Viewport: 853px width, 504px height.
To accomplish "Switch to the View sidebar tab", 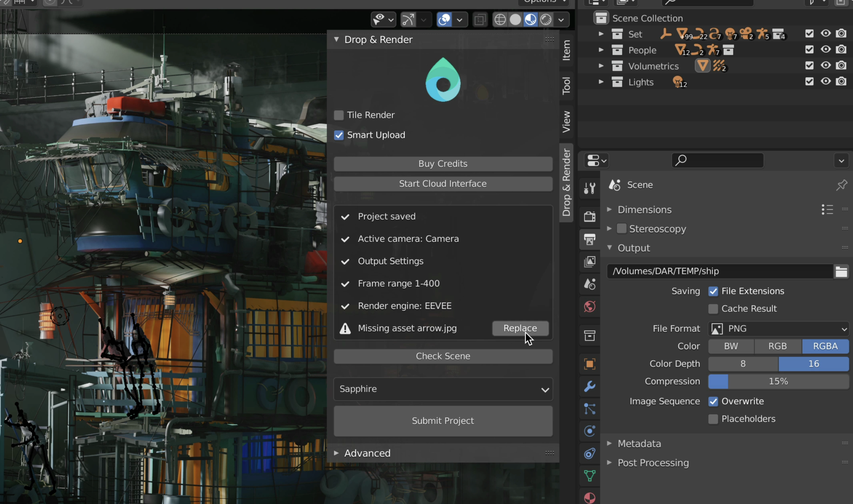I will click(566, 122).
